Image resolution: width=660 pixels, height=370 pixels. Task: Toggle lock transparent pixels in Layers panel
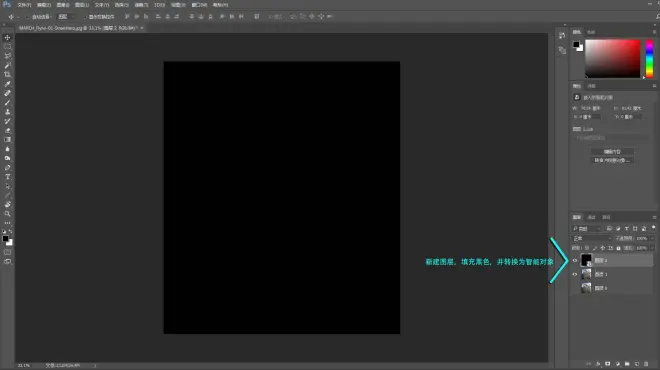point(587,248)
